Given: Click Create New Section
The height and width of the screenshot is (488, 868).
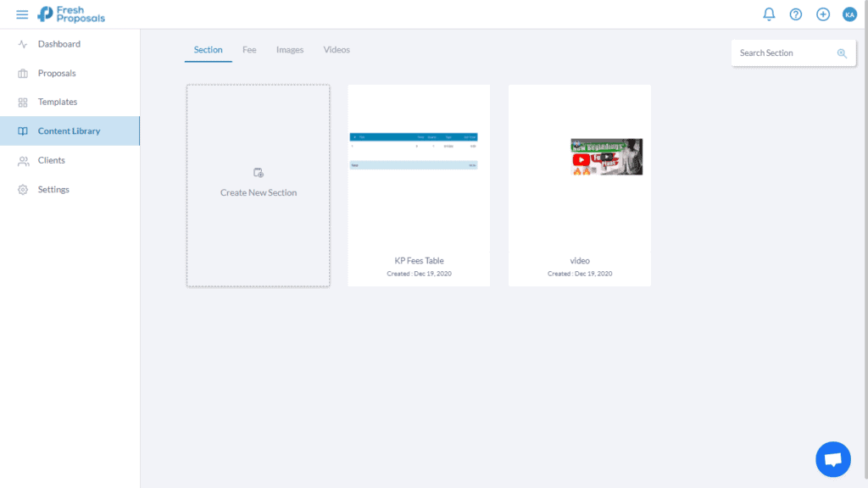Looking at the screenshot, I should tap(258, 186).
